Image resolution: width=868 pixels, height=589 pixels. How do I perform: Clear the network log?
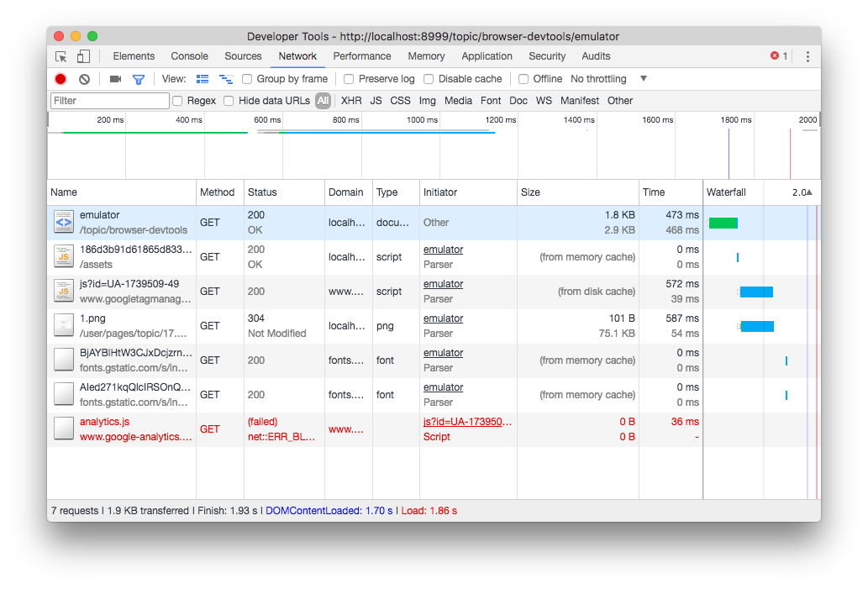click(84, 79)
